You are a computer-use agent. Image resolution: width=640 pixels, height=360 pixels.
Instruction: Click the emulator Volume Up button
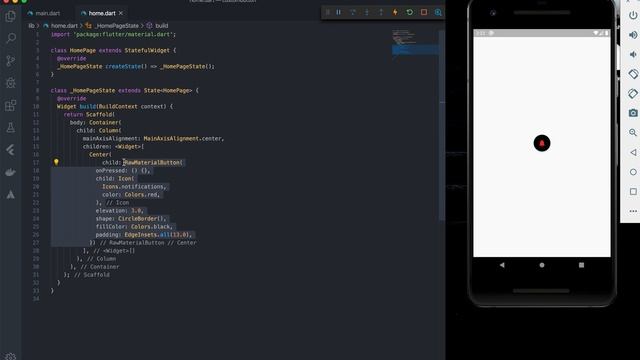(633, 35)
